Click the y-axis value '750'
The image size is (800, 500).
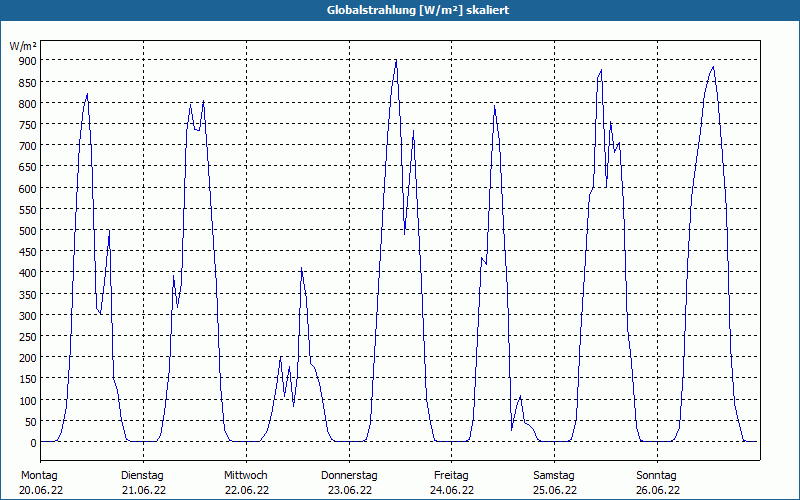point(28,124)
